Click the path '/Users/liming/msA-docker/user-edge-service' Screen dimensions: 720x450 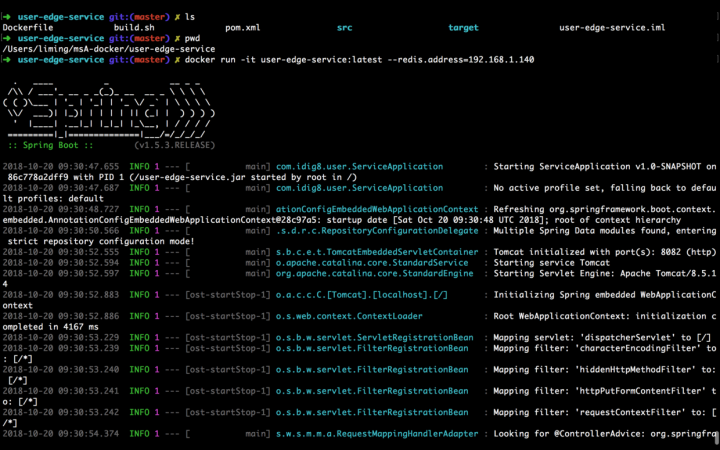pyautogui.click(x=109, y=49)
